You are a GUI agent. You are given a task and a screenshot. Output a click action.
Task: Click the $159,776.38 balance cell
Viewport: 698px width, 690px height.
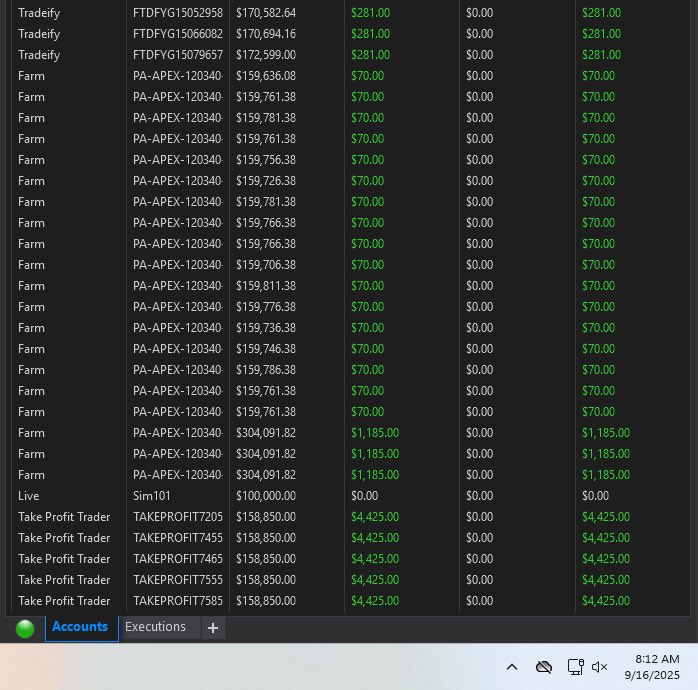(266, 307)
